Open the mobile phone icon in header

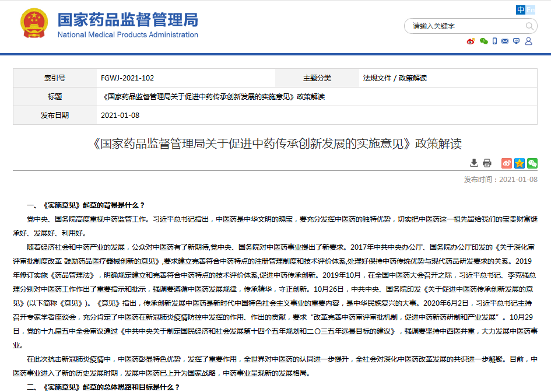tap(494, 41)
